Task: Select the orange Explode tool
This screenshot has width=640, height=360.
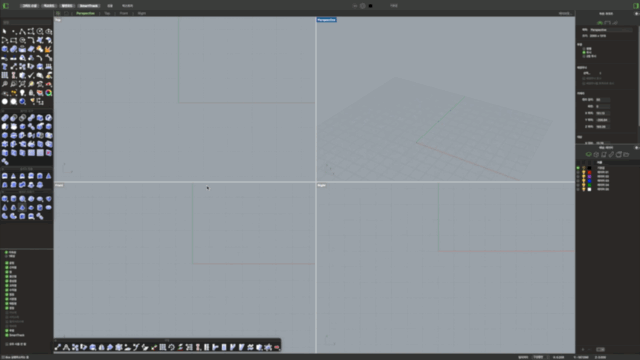Action: point(49,49)
